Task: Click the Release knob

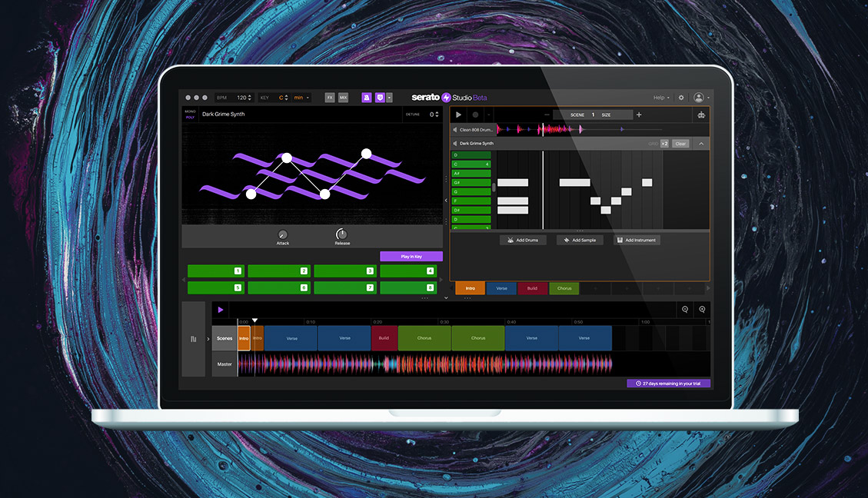Action: [x=341, y=234]
